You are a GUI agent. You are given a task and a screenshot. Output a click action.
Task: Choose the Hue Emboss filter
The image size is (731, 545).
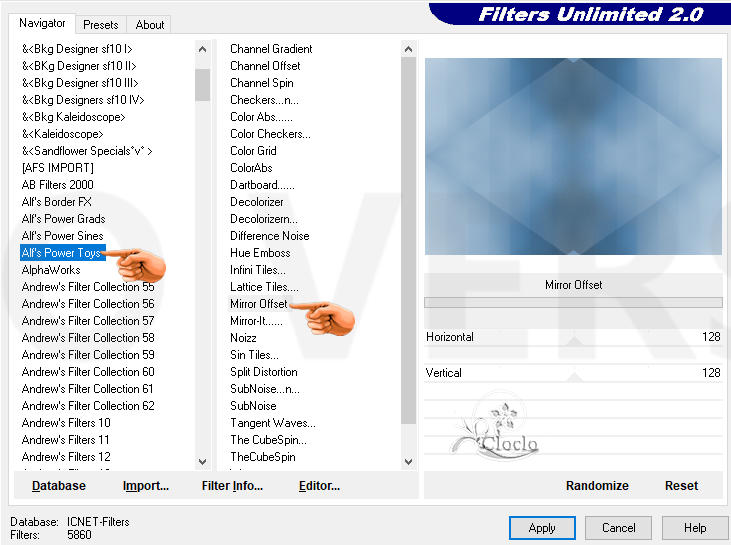(261, 253)
